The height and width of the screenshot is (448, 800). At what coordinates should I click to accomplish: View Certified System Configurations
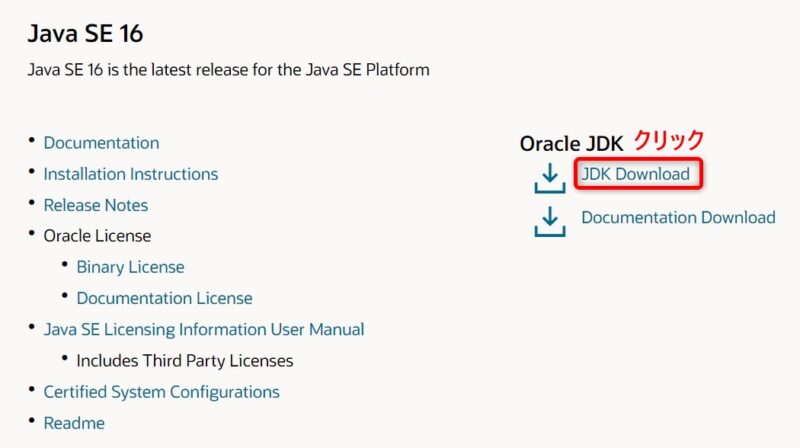coord(161,392)
